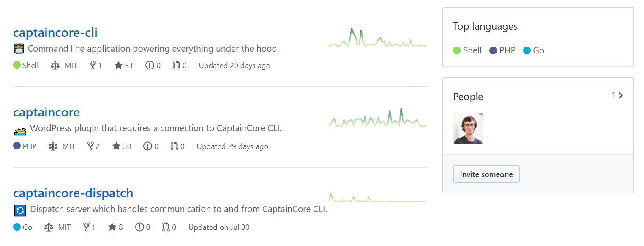Image resolution: width=644 pixels, height=246 pixels.
Task: Open the captaincore-cli repository
Action: (55, 33)
